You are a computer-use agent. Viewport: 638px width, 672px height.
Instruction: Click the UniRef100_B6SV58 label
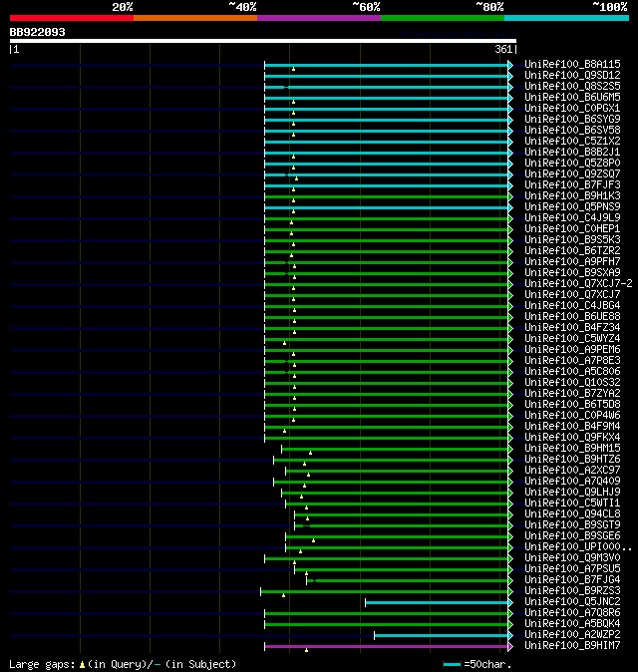572,131
